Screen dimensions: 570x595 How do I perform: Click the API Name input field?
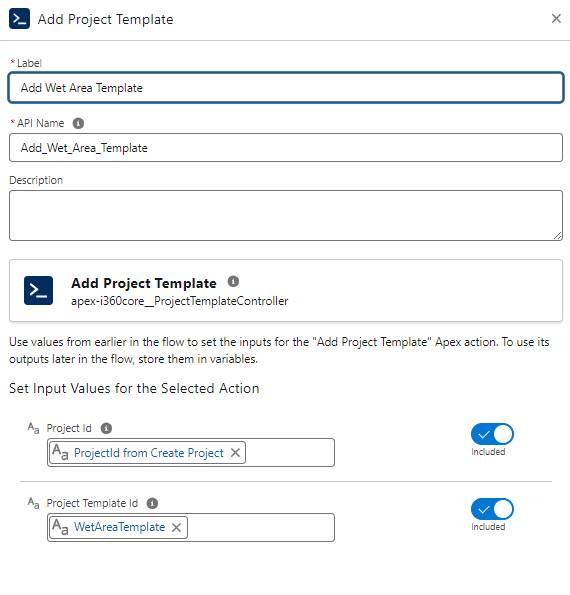point(286,148)
